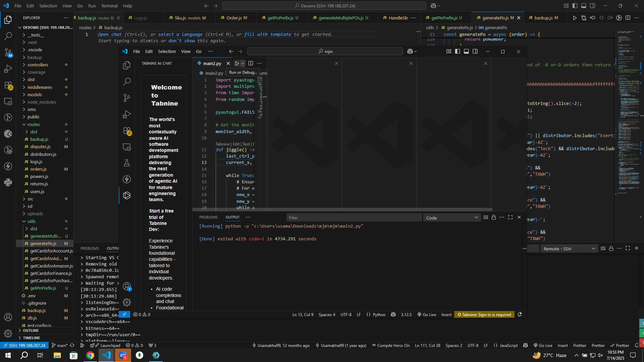This screenshot has width=644, height=362.
Task: Click mjm window command center search box
Action: [x=325, y=51]
